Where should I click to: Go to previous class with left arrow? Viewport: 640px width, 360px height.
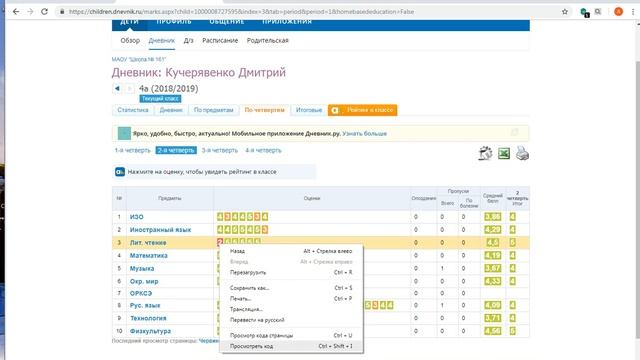click(117, 89)
